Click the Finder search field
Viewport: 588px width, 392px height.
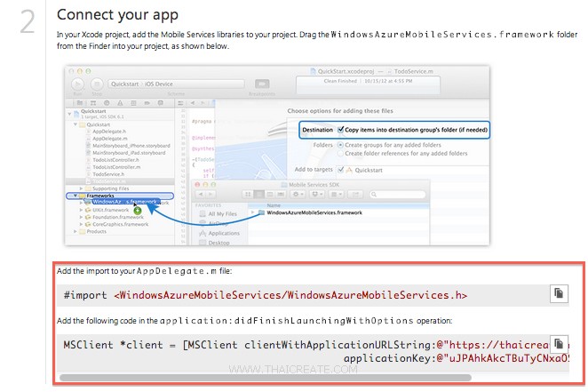pyautogui.click(x=398, y=195)
